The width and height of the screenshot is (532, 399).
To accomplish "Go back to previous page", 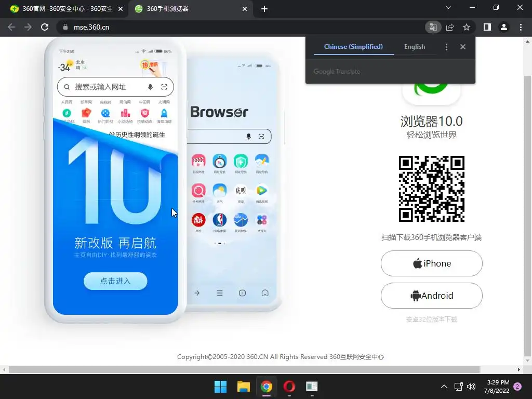I will 11,27.
